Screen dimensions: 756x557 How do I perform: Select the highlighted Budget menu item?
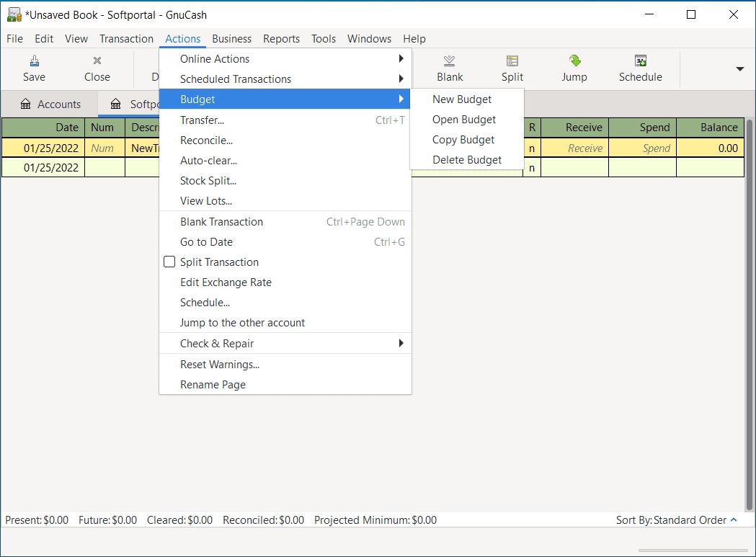[x=285, y=99]
